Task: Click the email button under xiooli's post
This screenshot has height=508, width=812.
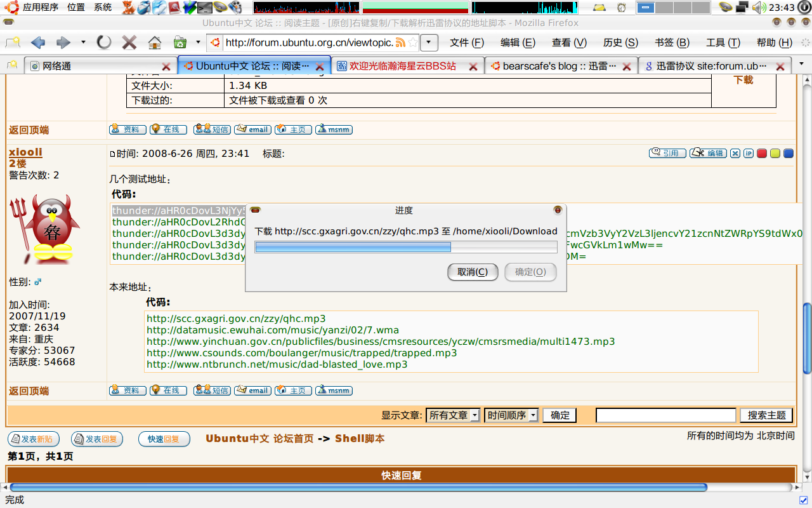Action: (252, 391)
